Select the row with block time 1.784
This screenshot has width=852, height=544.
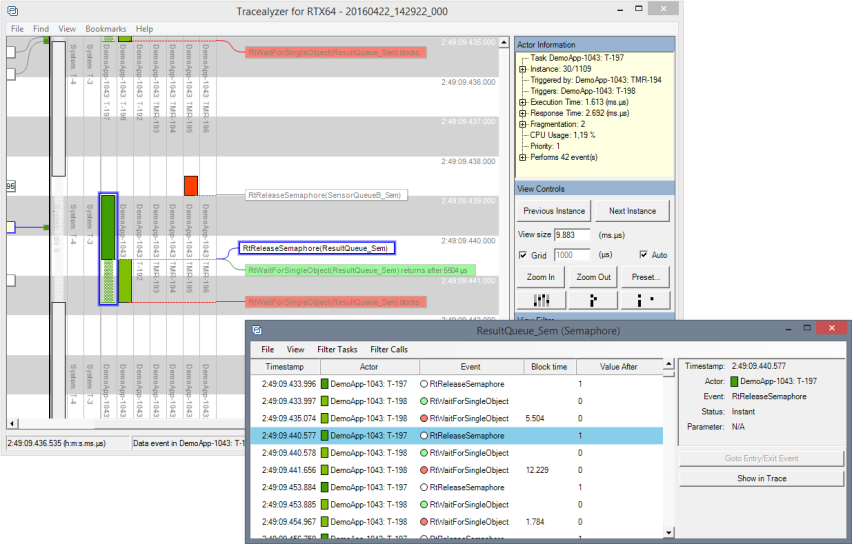(456, 522)
